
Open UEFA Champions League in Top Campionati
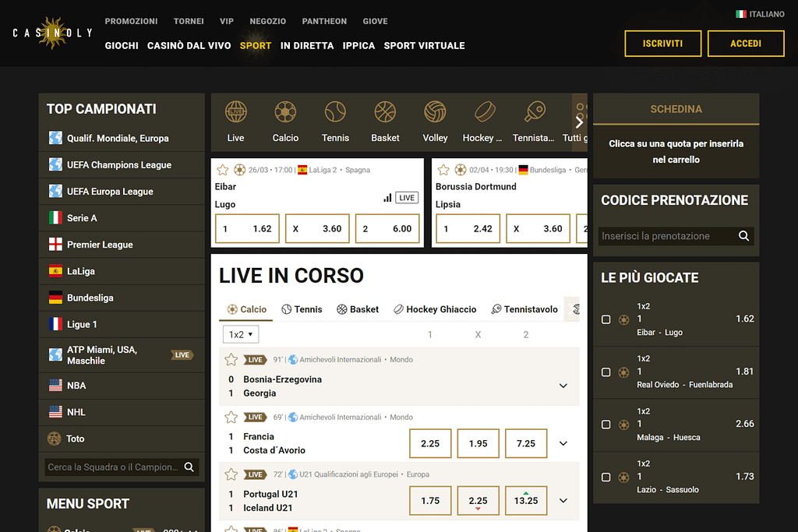click(122, 165)
